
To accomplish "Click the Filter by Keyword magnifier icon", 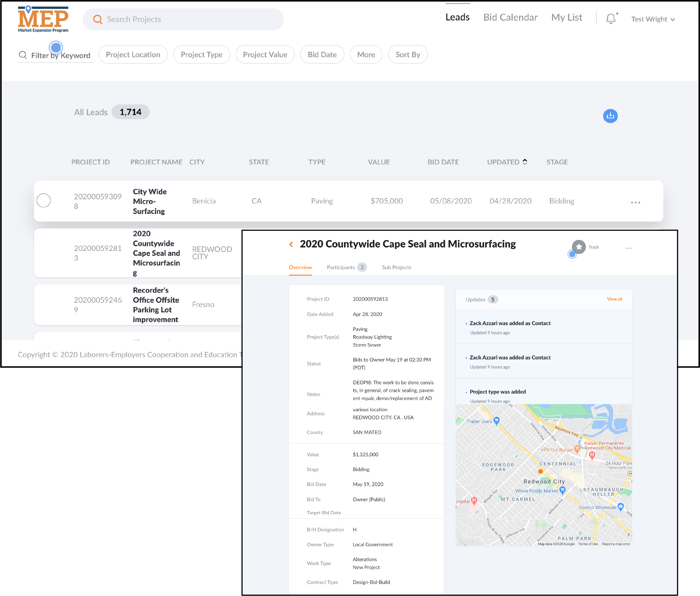I will [x=23, y=55].
